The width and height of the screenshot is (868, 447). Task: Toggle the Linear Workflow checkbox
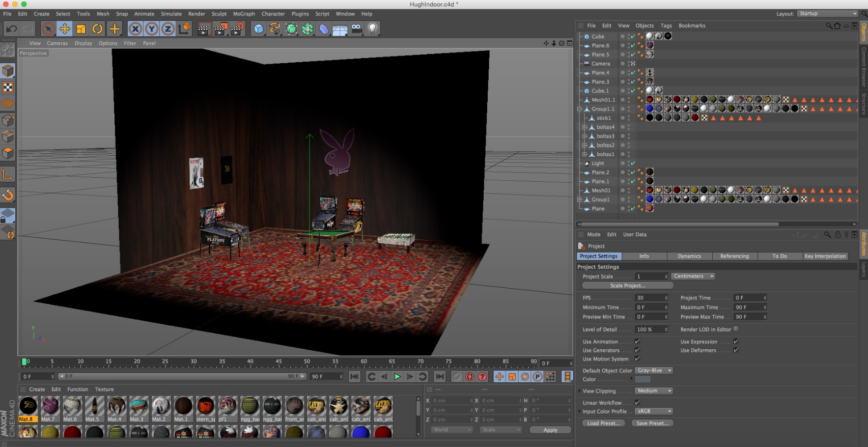637,402
